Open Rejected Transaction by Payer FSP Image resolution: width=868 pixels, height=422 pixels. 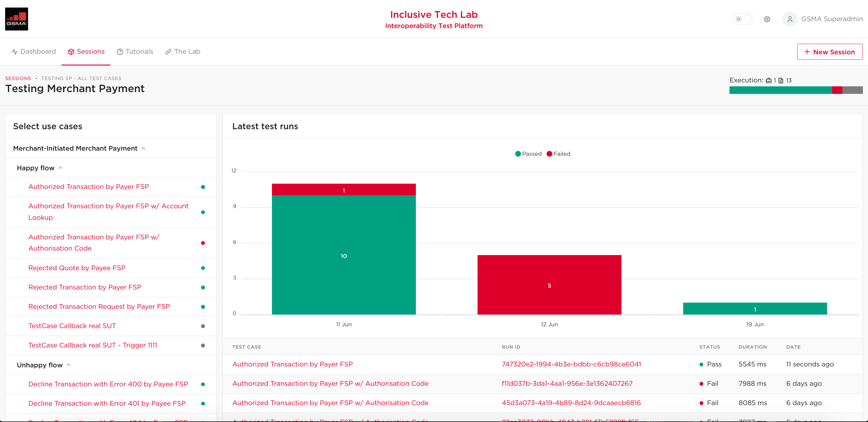[85, 287]
